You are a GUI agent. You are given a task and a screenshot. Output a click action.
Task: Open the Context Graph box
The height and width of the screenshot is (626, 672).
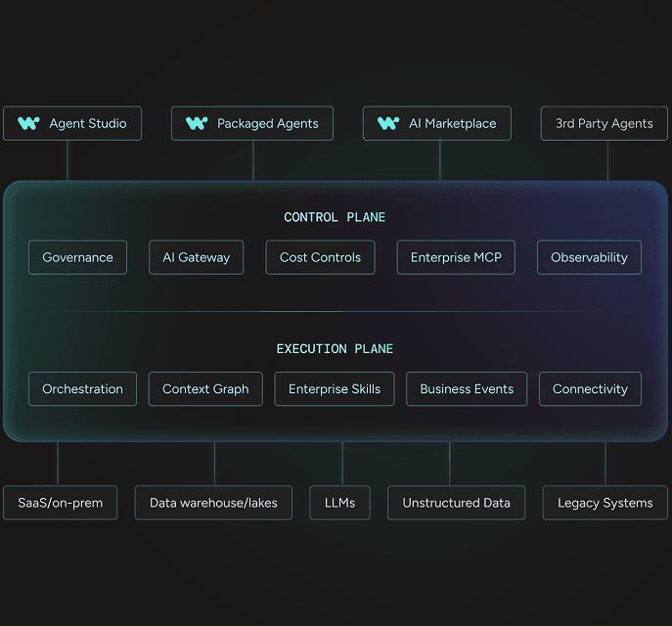coord(205,388)
